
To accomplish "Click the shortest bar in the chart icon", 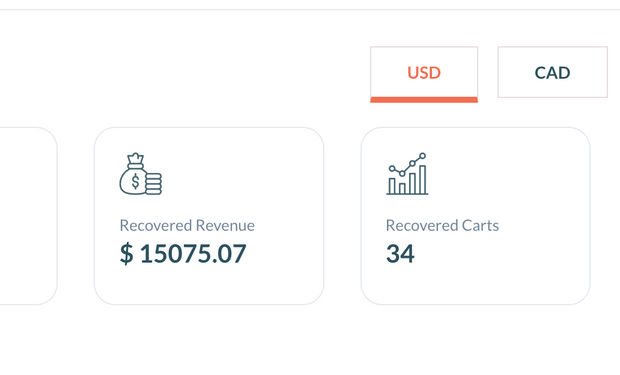I will (402, 188).
